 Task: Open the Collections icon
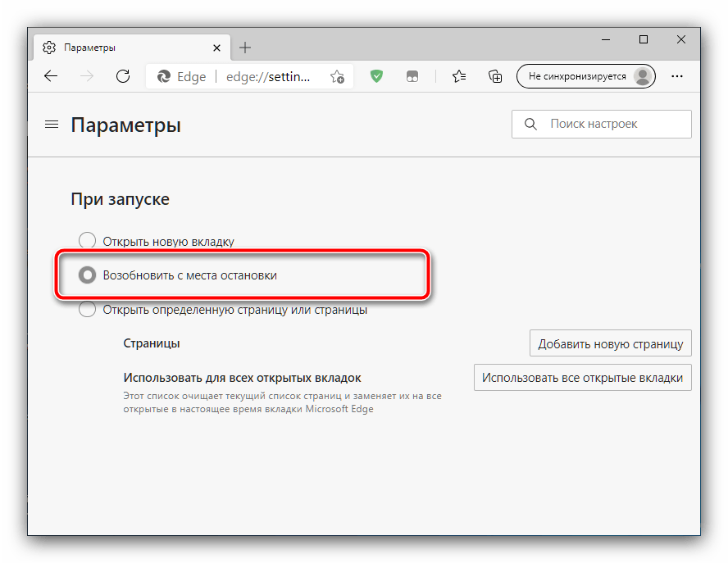coord(495,76)
